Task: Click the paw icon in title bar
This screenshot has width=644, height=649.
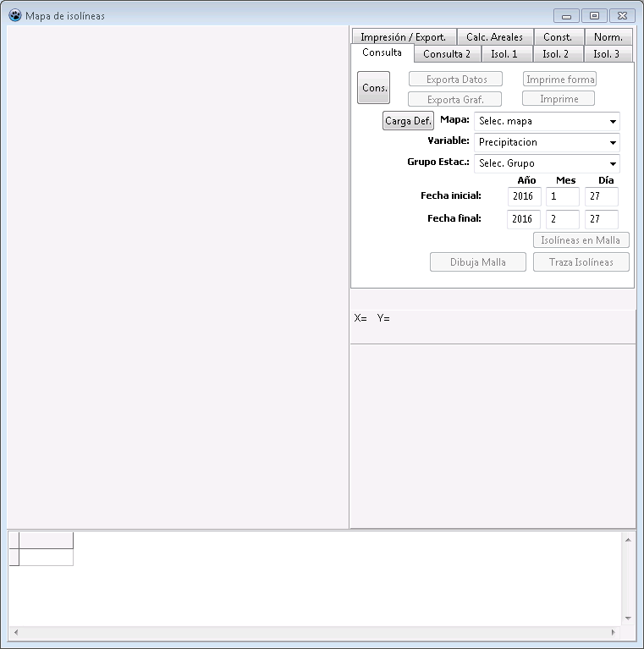Action: pos(14,15)
